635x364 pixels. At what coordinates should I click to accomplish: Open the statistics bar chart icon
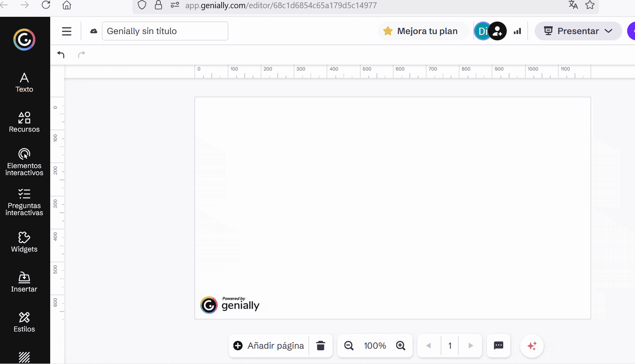[x=517, y=31]
